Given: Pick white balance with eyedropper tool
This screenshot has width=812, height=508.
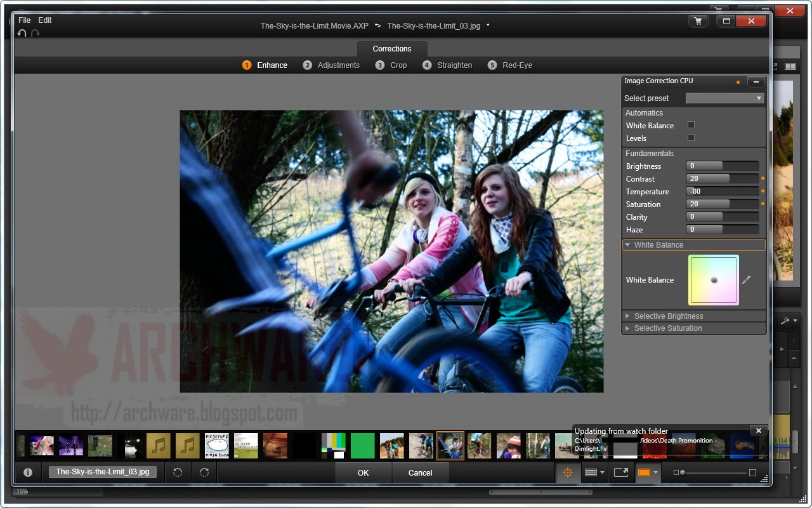Looking at the screenshot, I should point(747,279).
